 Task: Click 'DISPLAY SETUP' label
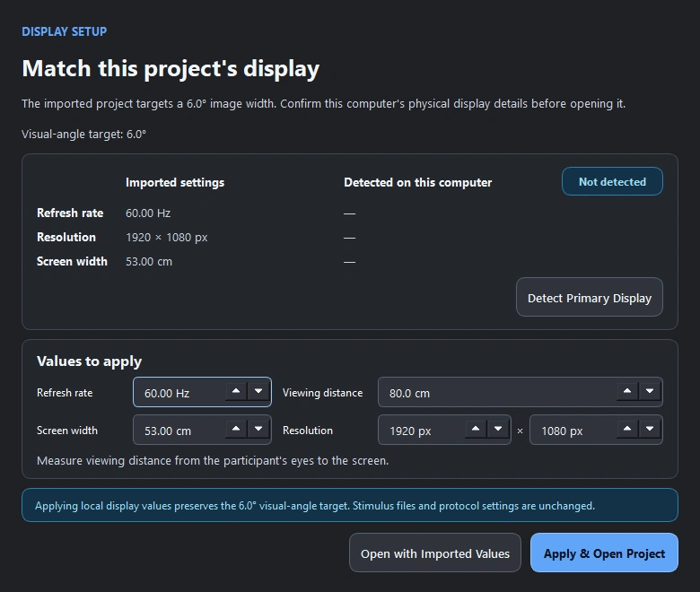(x=65, y=31)
